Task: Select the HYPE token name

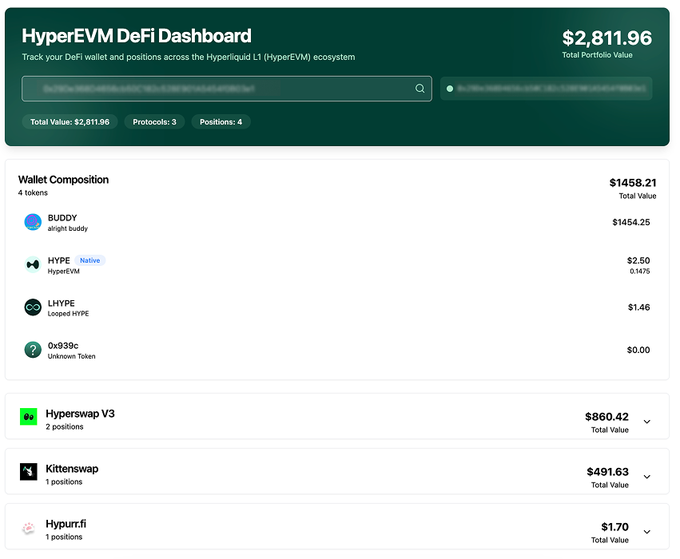Action: (x=59, y=260)
